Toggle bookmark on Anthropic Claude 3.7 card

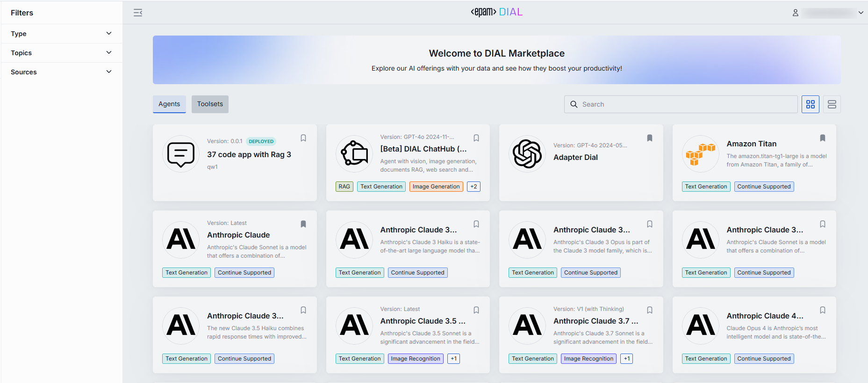tap(649, 310)
